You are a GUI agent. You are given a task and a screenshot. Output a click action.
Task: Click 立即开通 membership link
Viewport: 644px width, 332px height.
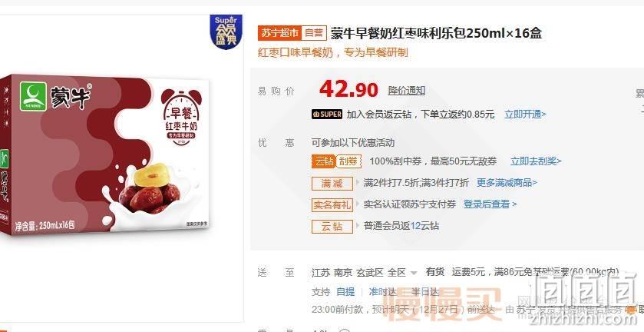pos(525,115)
